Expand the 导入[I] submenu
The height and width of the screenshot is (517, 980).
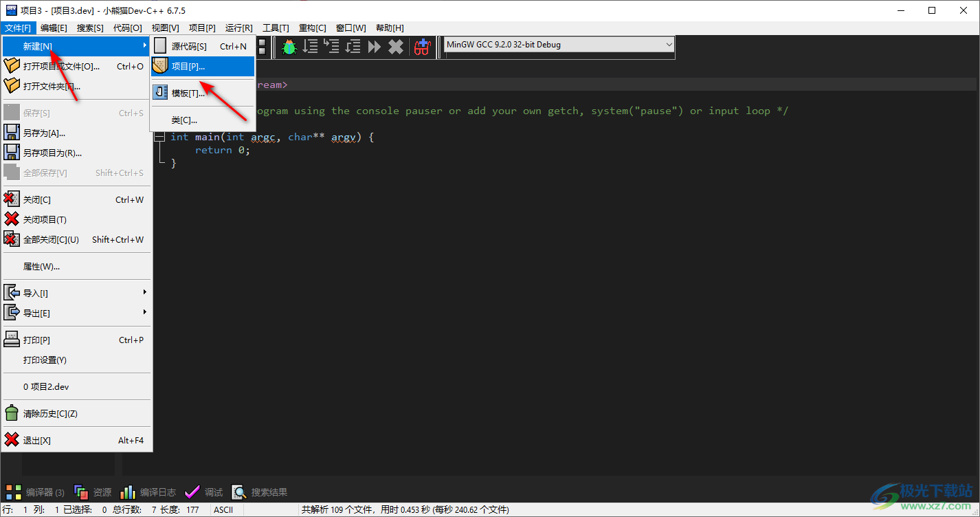76,293
